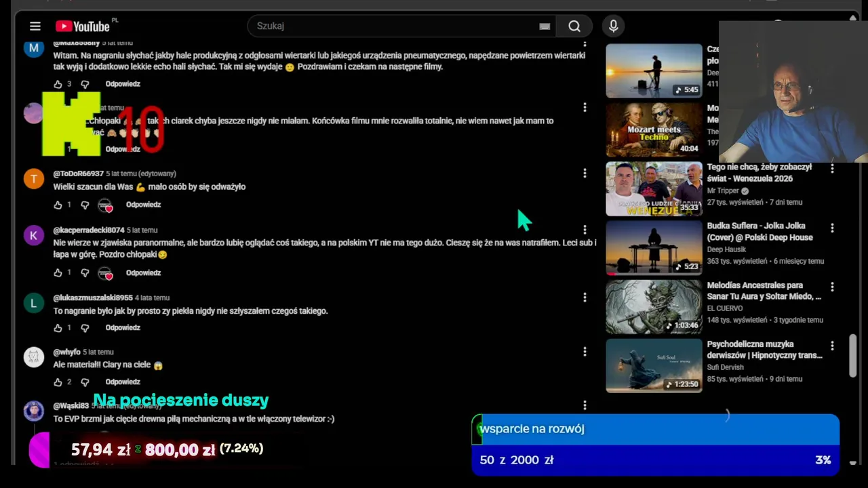Like @whyfo's comment

[58, 382]
